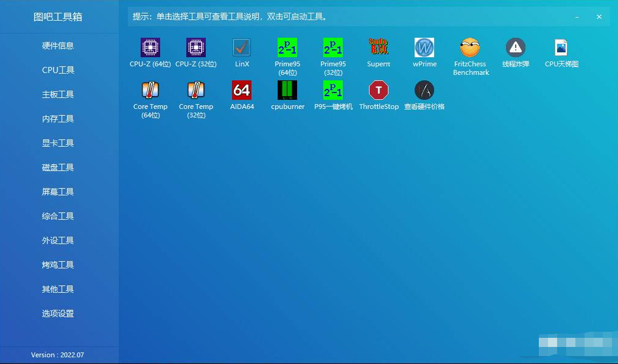Open the 其他工具 category
The width and height of the screenshot is (618, 364).
point(58,289)
